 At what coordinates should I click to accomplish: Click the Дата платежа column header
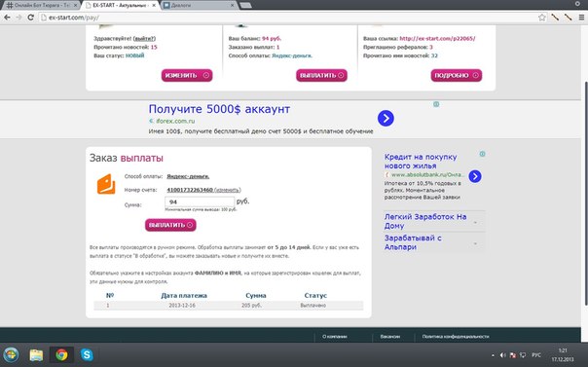click(x=184, y=295)
